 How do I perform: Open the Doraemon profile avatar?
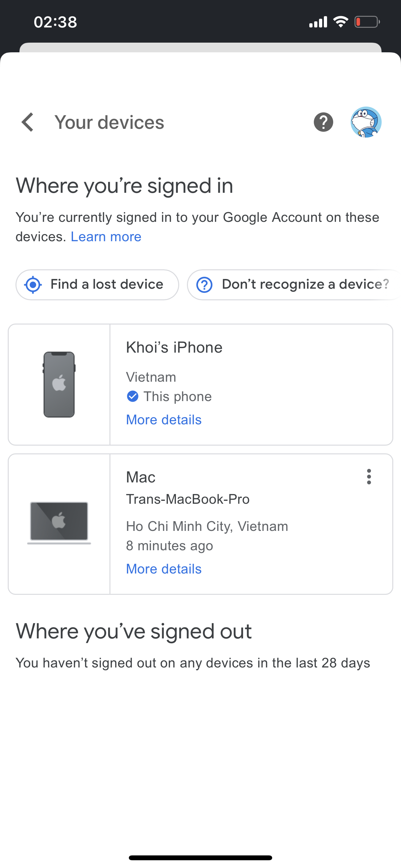tap(365, 122)
